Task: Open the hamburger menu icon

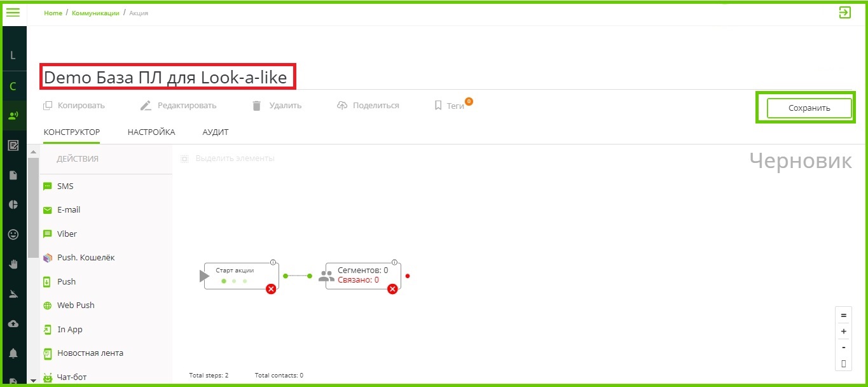Action: [13, 12]
